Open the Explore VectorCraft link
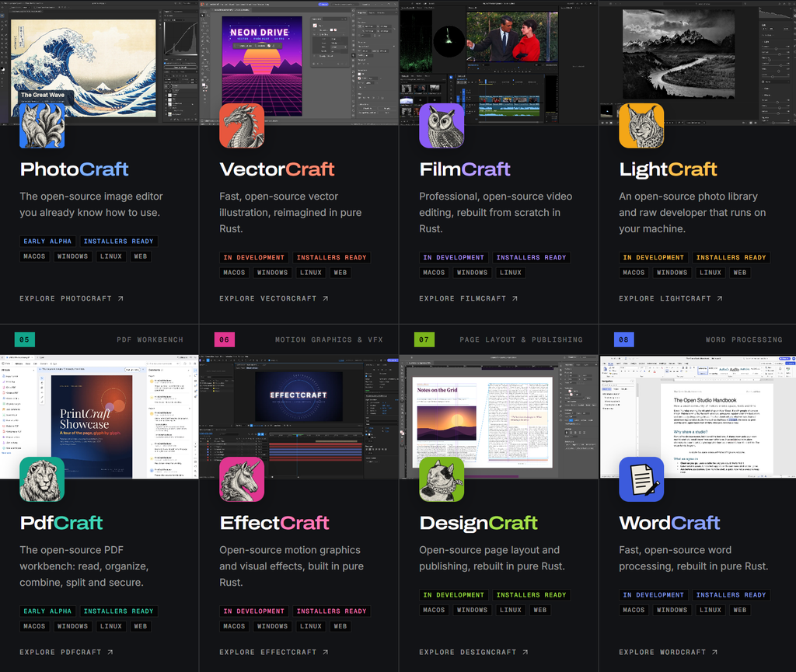 (274, 299)
